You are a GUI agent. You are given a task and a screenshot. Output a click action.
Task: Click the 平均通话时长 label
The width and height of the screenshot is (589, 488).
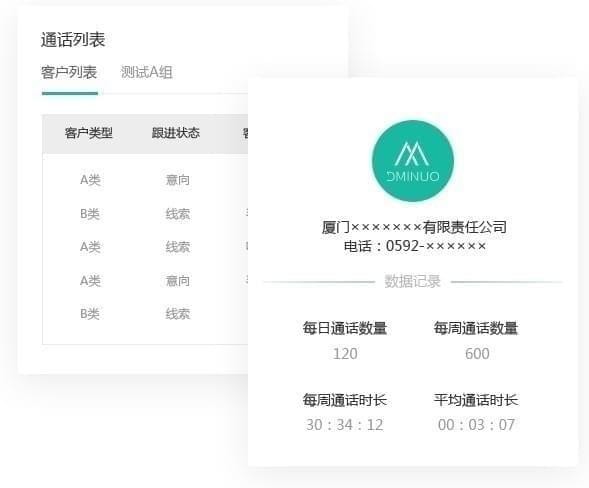(x=476, y=400)
